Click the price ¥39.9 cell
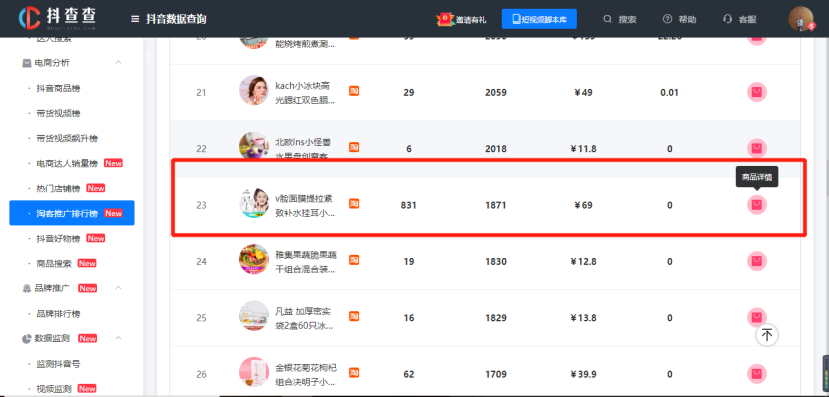829x397 pixels. click(583, 374)
